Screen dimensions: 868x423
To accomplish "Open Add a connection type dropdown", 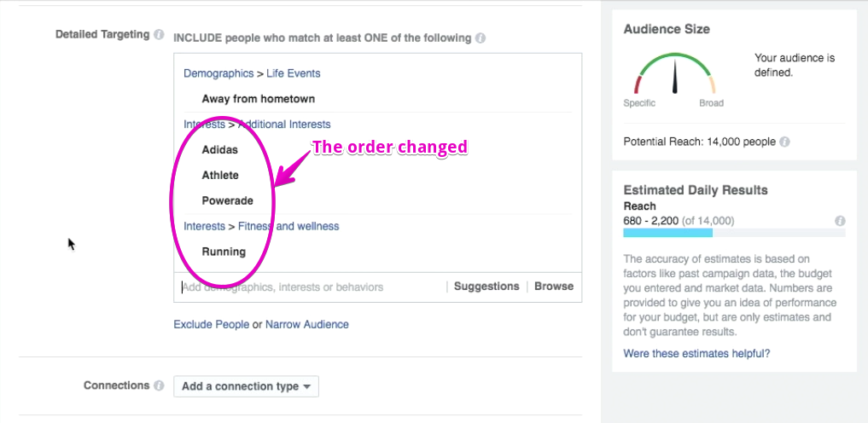I will click(x=246, y=386).
